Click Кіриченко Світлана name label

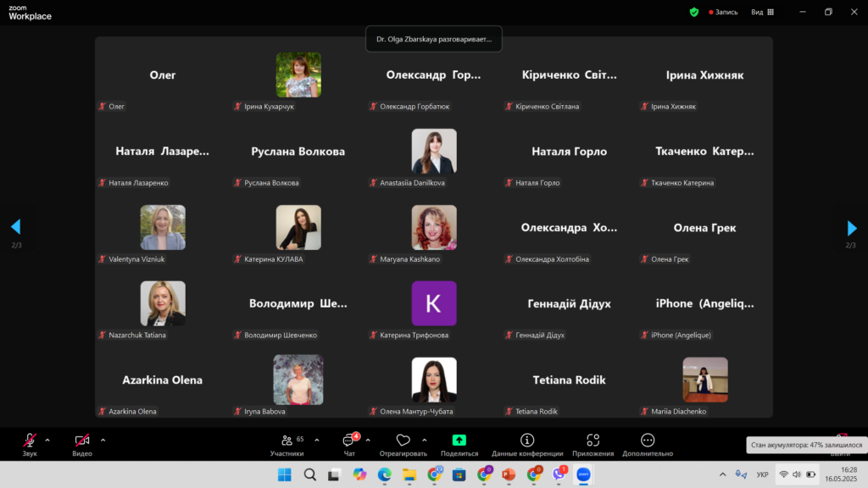point(547,106)
